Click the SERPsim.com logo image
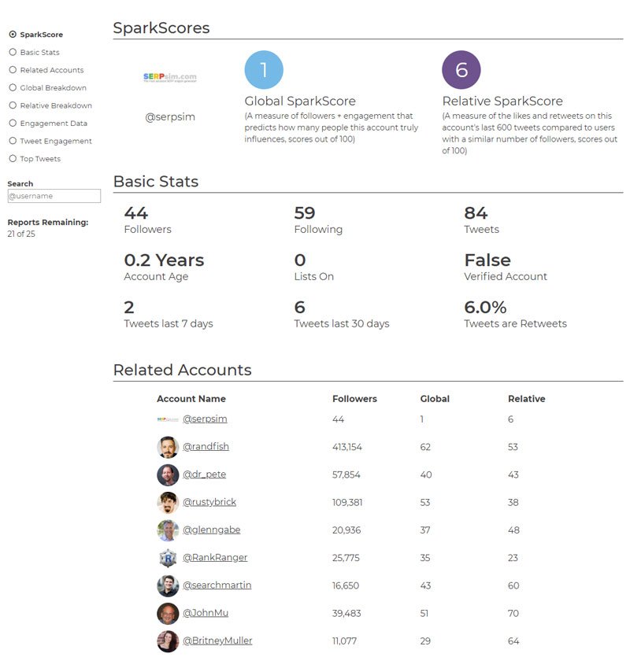Screen dimensions: 630x672 coord(170,77)
